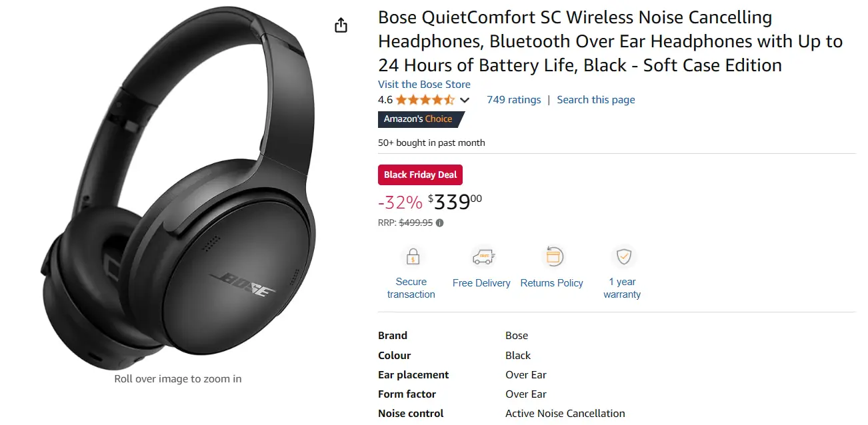Viewport: 868px width, 425px height.
Task: Expand the rating breakdown chevron
Action: click(465, 100)
